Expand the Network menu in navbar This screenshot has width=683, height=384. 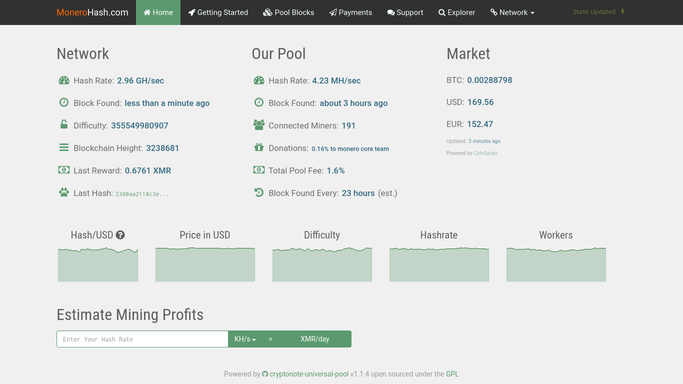click(512, 12)
